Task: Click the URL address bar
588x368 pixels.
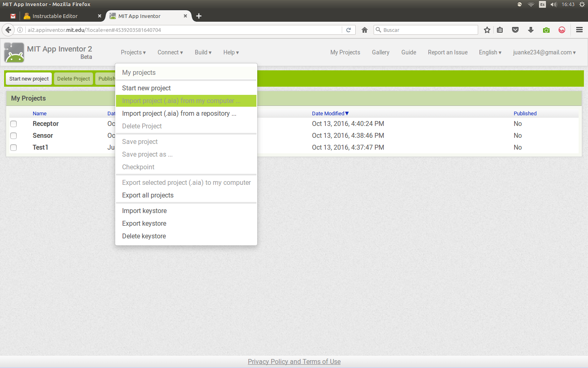Action: pos(184,30)
